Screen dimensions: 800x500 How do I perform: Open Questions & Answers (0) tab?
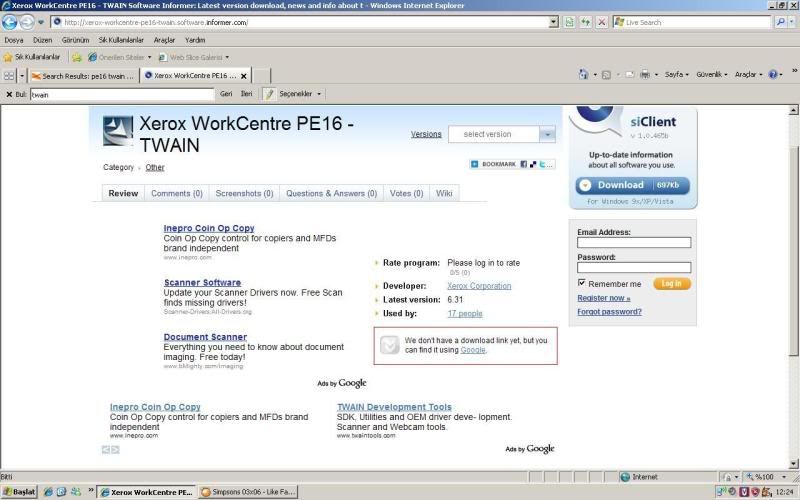click(x=331, y=193)
